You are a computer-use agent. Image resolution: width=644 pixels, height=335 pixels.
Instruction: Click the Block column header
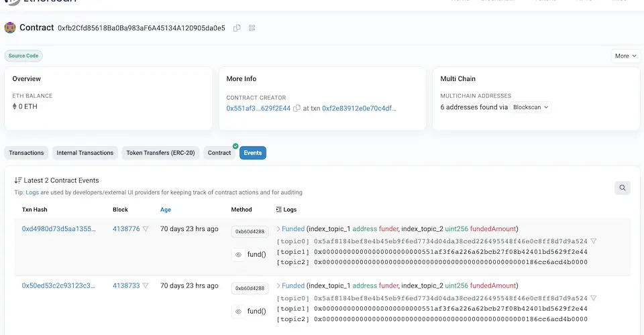(x=120, y=210)
